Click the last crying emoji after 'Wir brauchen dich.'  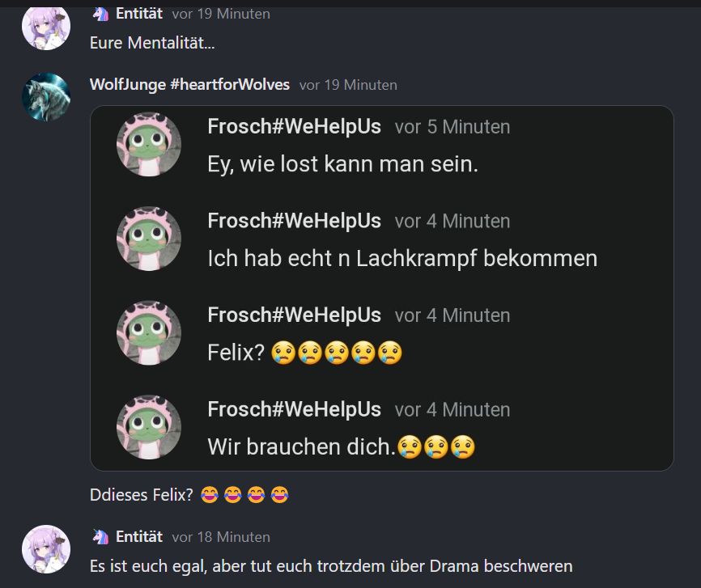tap(462, 446)
